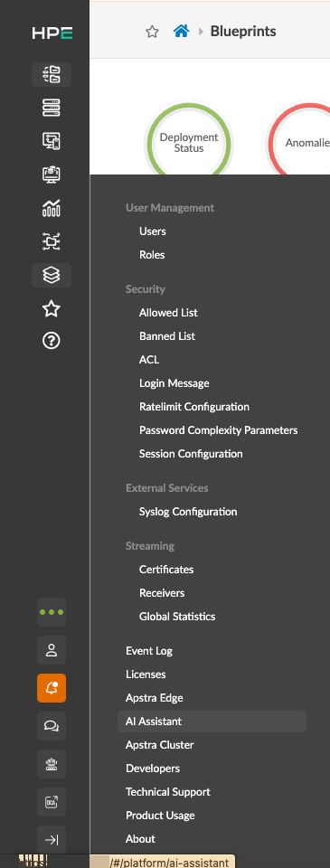
Task: Open Receivers menu item
Action: (162, 593)
